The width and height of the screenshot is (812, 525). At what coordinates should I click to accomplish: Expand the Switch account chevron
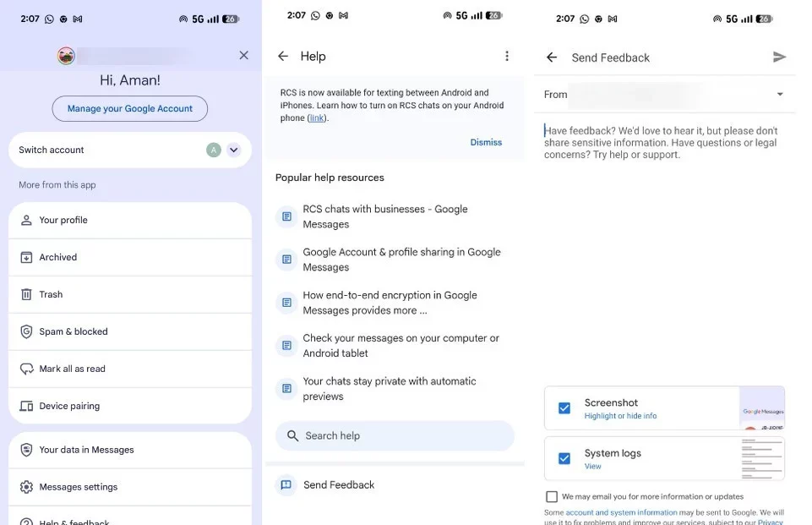234,150
